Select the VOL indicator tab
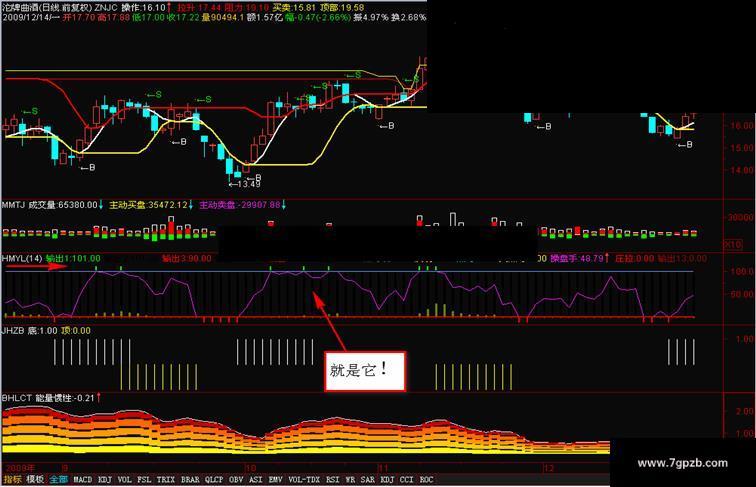The image size is (756, 487). coord(124,480)
